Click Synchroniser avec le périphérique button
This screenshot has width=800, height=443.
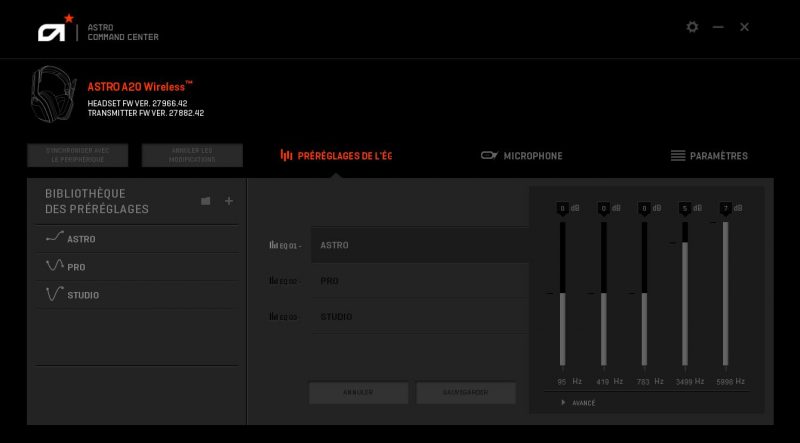(78, 155)
